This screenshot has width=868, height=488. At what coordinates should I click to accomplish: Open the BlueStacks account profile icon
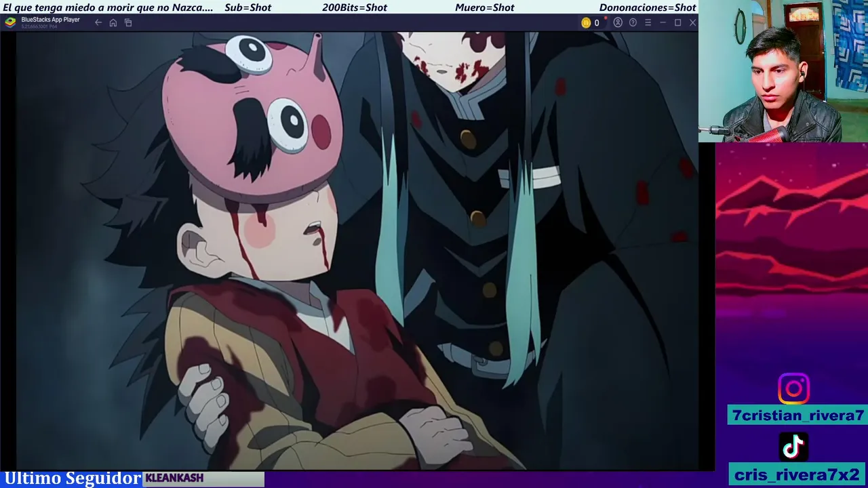[x=618, y=22]
